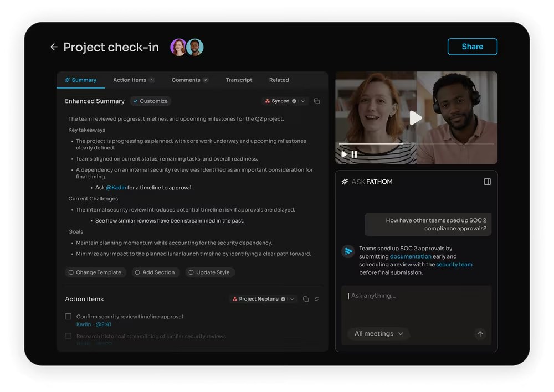The image size is (554, 392).
Task: Seek on the video progress bar
Action: pyautogui.click(x=416, y=144)
